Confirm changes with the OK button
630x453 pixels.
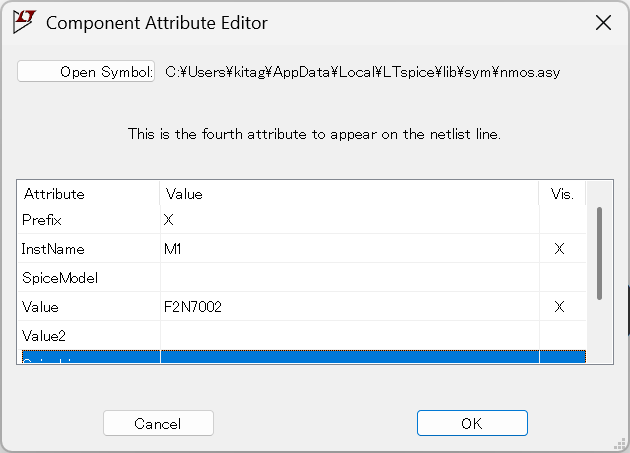(x=472, y=423)
